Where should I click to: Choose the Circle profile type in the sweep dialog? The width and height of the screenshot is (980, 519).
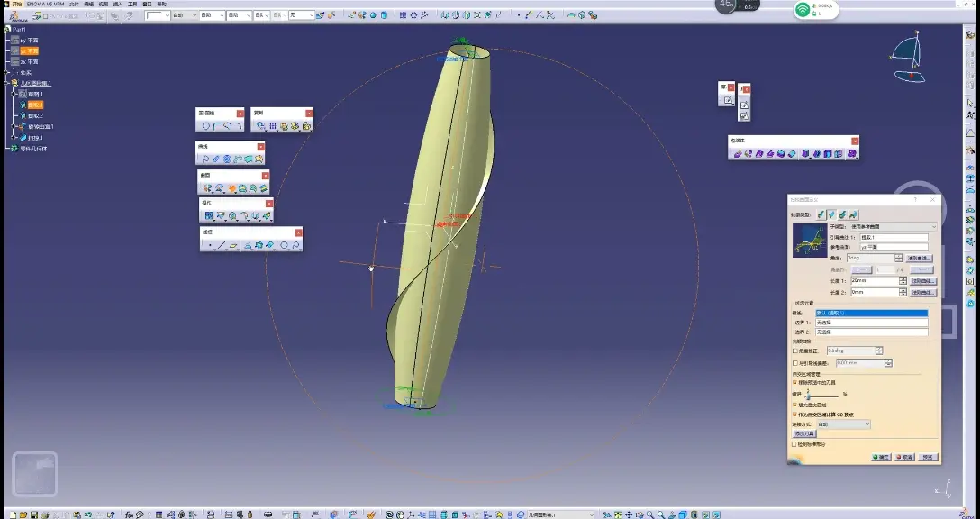(842, 214)
